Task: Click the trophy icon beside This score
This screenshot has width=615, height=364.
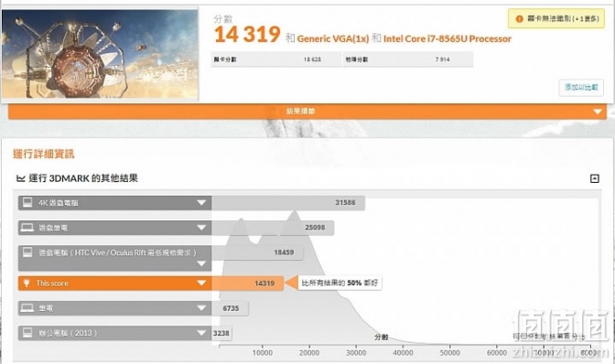Action: pos(27,283)
